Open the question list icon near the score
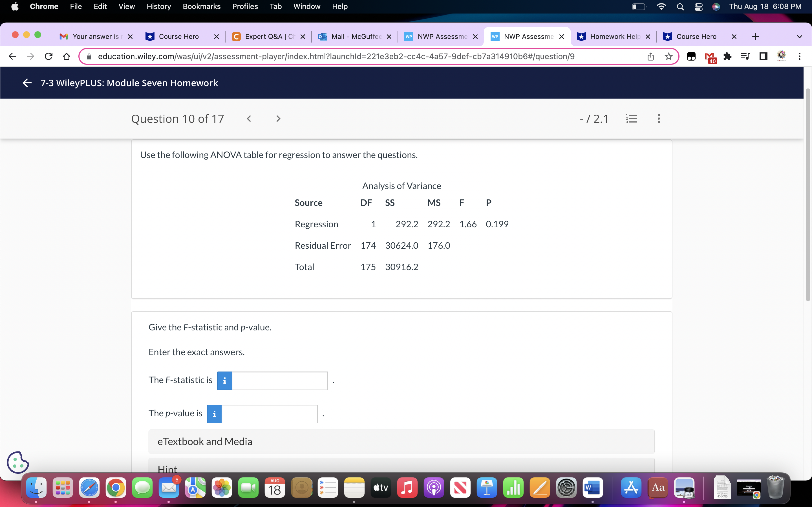 click(632, 118)
